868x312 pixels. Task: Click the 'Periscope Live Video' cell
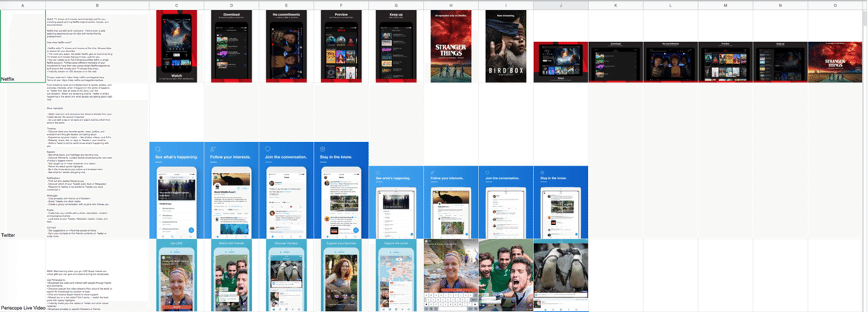22,276
